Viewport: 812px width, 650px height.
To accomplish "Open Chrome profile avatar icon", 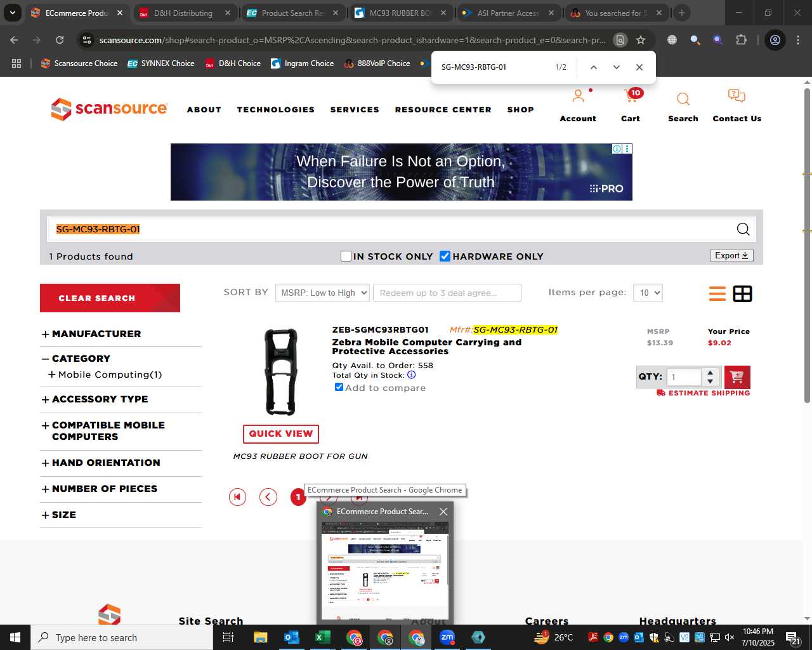I will pos(775,40).
